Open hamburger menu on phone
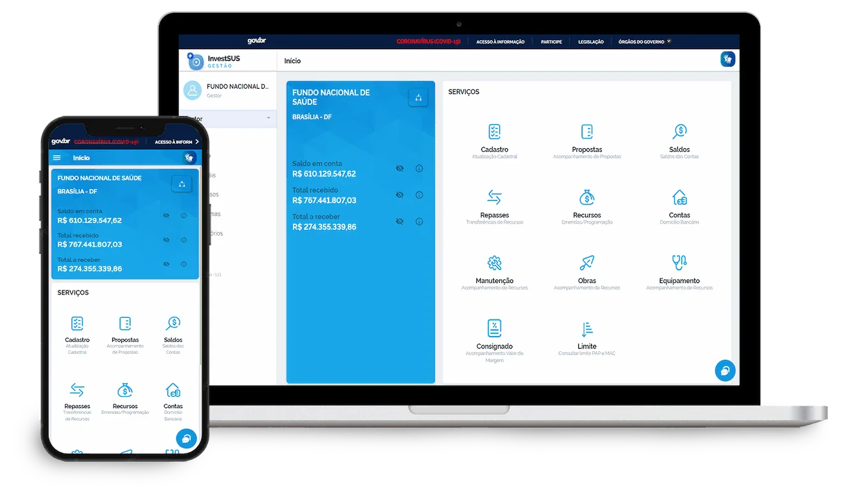This screenshot has width=868, height=488. tap(57, 158)
